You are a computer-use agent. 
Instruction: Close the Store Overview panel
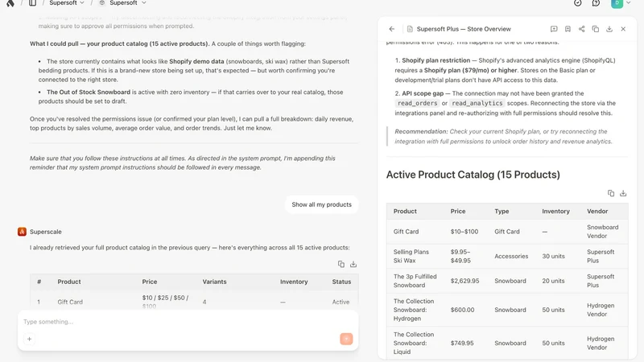coord(623,29)
